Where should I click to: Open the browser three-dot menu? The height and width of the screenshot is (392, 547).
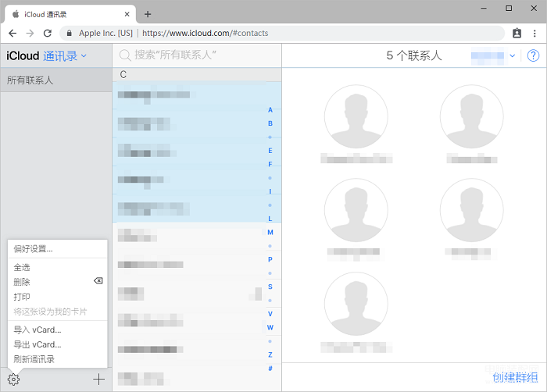pos(534,33)
